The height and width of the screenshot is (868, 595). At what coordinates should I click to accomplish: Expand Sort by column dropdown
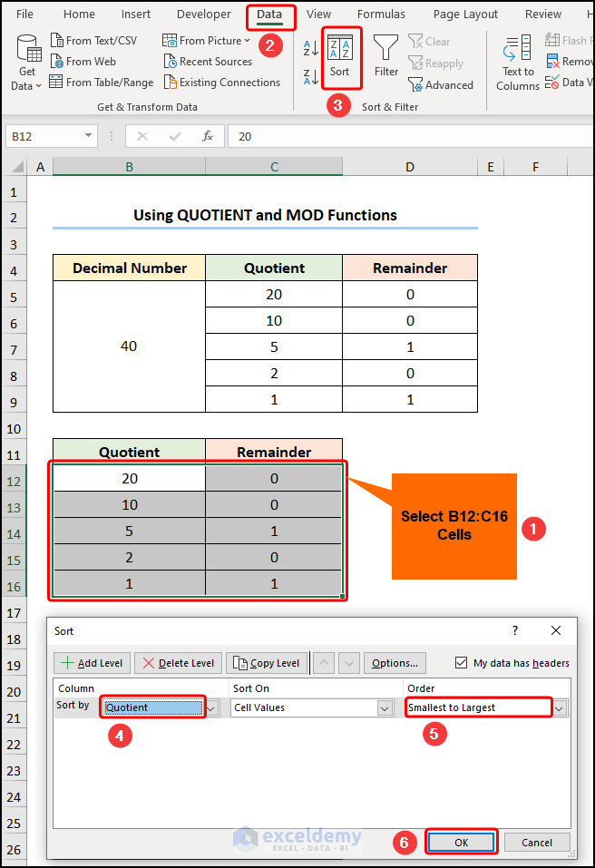tap(211, 708)
